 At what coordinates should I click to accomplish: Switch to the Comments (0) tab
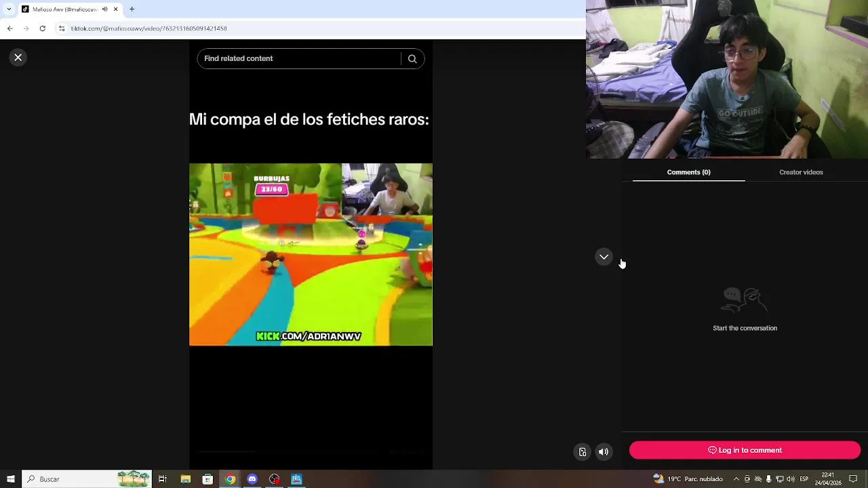click(688, 172)
